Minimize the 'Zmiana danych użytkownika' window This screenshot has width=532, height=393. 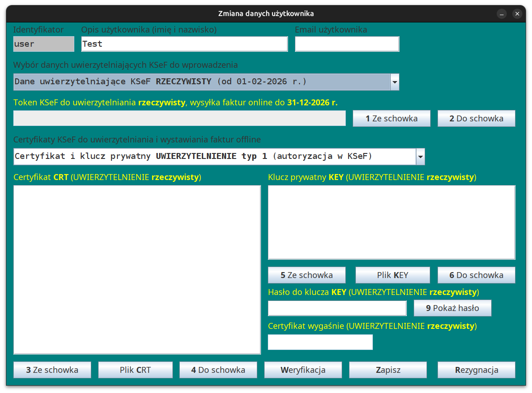(502, 14)
